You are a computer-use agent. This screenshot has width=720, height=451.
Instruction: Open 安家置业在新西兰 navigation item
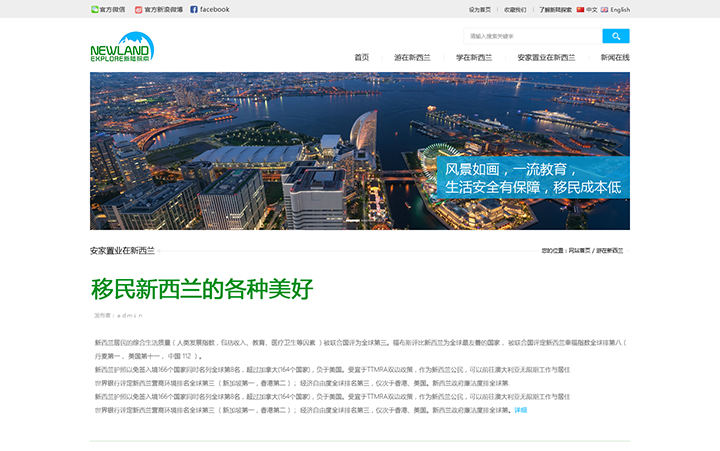click(x=546, y=57)
